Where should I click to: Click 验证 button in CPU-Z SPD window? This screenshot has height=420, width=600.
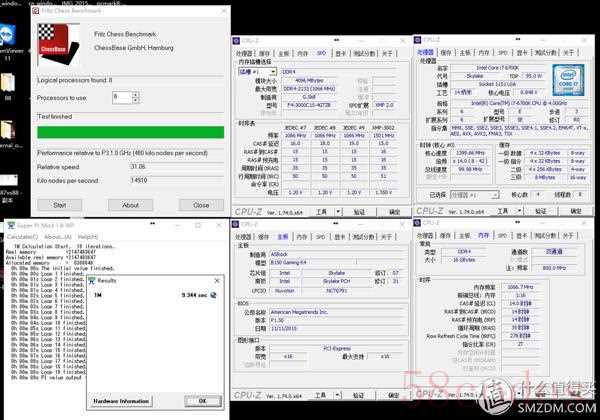click(x=359, y=212)
